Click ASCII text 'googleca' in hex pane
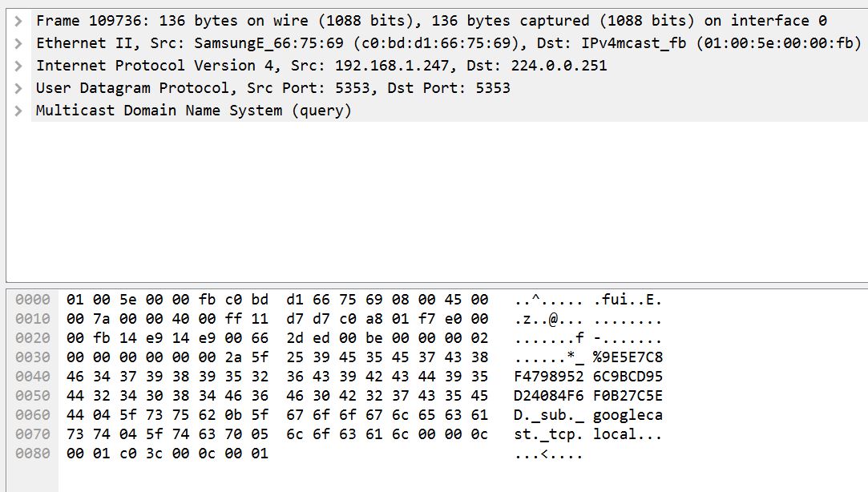This screenshot has height=492, width=868. (628, 415)
